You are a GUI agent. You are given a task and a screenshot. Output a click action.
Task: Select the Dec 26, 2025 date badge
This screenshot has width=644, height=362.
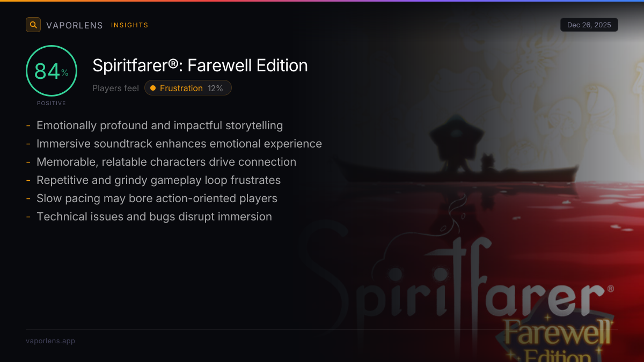tap(589, 25)
